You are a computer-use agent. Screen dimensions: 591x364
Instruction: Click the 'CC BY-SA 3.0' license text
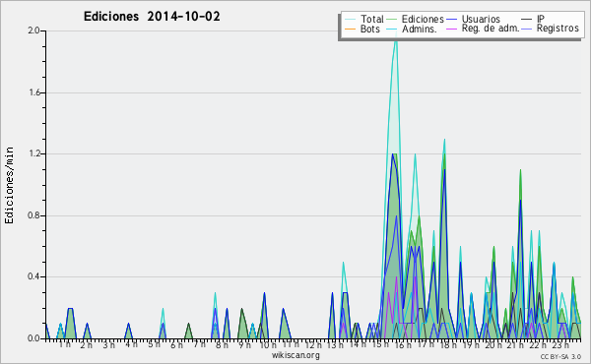[x=560, y=356]
